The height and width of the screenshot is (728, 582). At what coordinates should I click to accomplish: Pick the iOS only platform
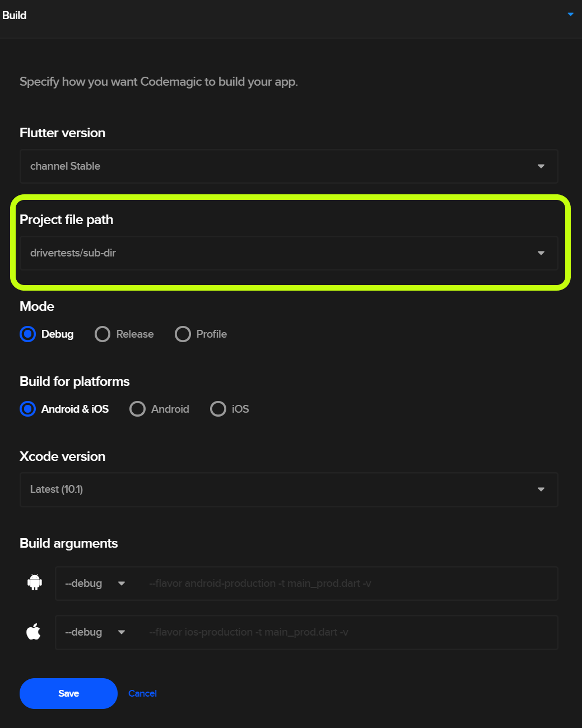pos(218,409)
